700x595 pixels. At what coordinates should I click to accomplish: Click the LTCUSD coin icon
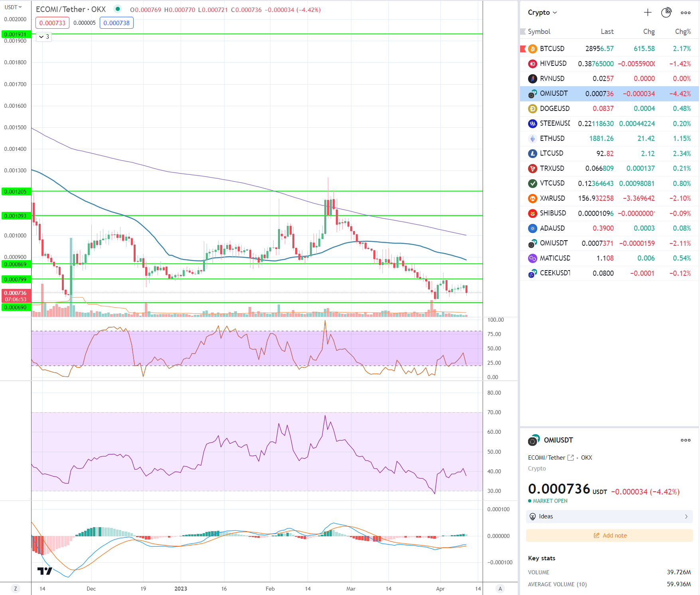pos(532,154)
